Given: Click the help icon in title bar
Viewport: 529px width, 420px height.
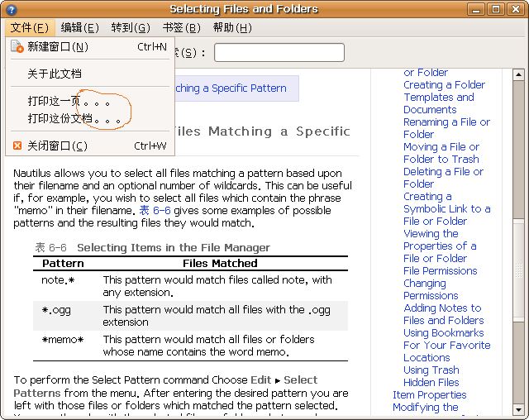Looking at the screenshot, I should 11,9.
